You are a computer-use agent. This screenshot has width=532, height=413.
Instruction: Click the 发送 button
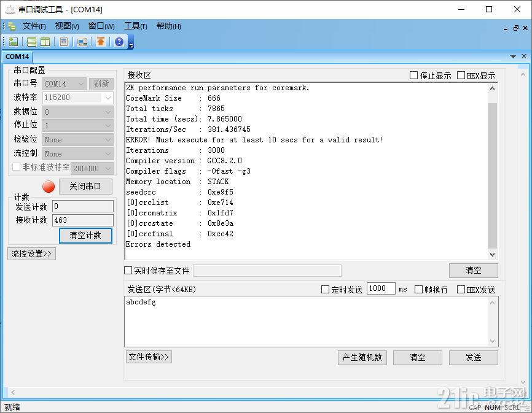pyautogui.click(x=474, y=357)
